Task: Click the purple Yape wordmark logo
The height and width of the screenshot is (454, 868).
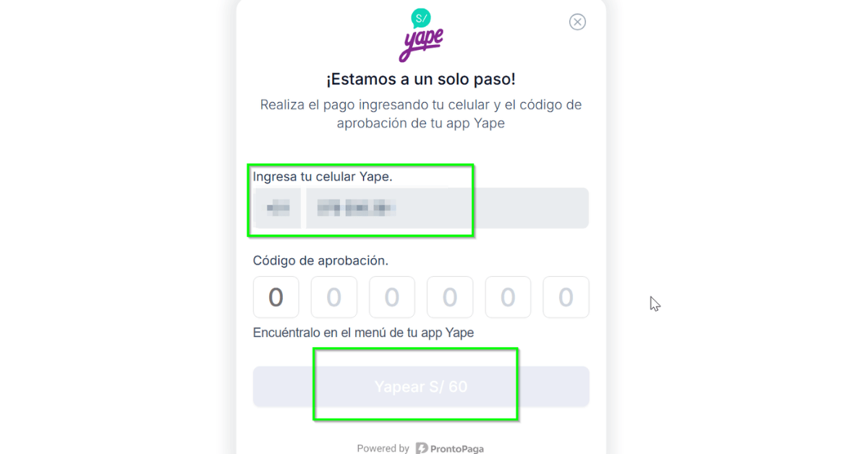Action: point(420,46)
